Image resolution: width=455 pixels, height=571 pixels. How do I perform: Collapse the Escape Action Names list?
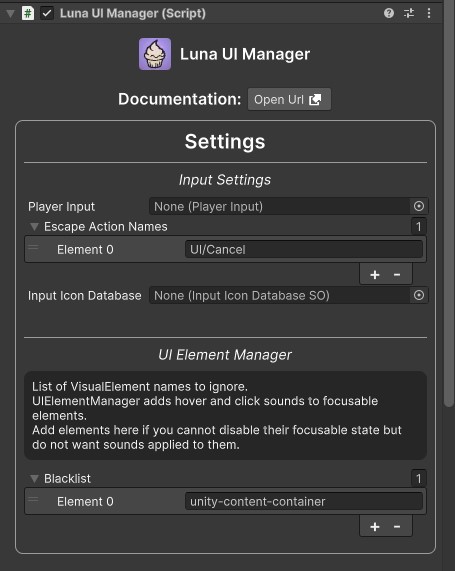point(34,227)
